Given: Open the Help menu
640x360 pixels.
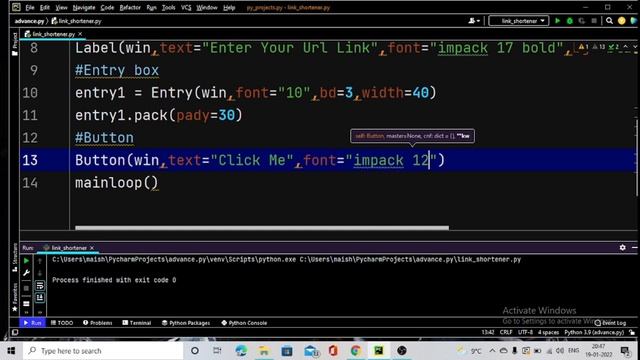Looking at the screenshot, I should pos(229,7).
